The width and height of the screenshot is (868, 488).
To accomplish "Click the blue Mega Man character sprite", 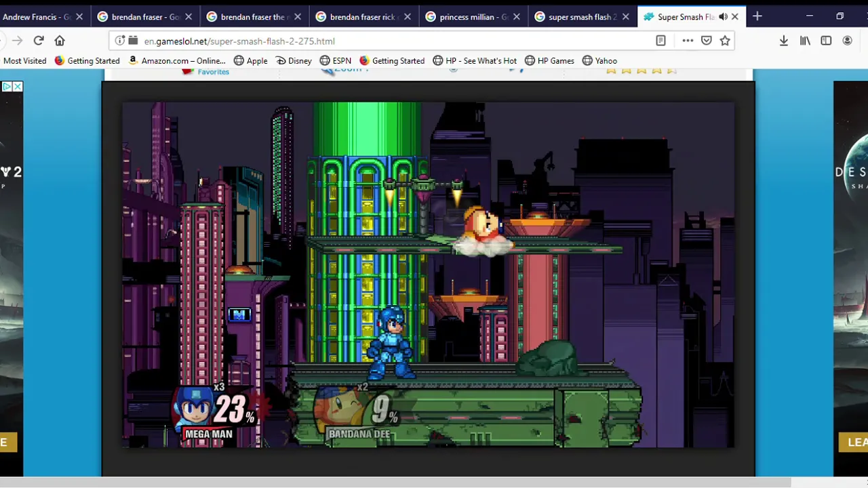I will pos(390,342).
